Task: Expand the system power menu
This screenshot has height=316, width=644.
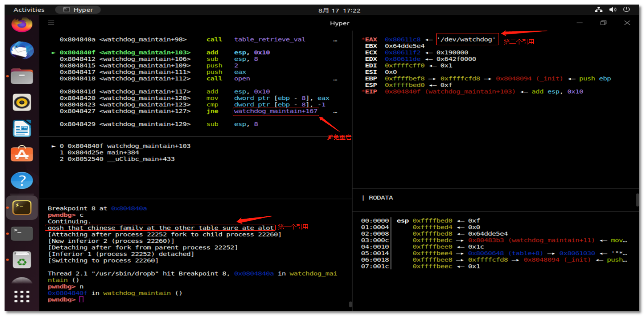Action: point(626,10)
